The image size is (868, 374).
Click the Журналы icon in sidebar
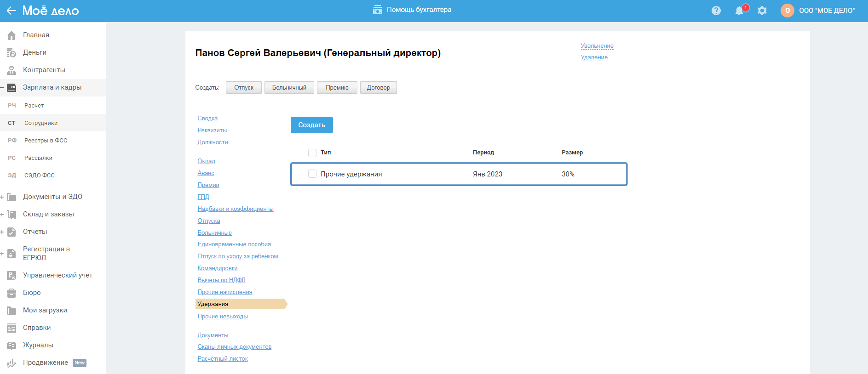(11, 345)
